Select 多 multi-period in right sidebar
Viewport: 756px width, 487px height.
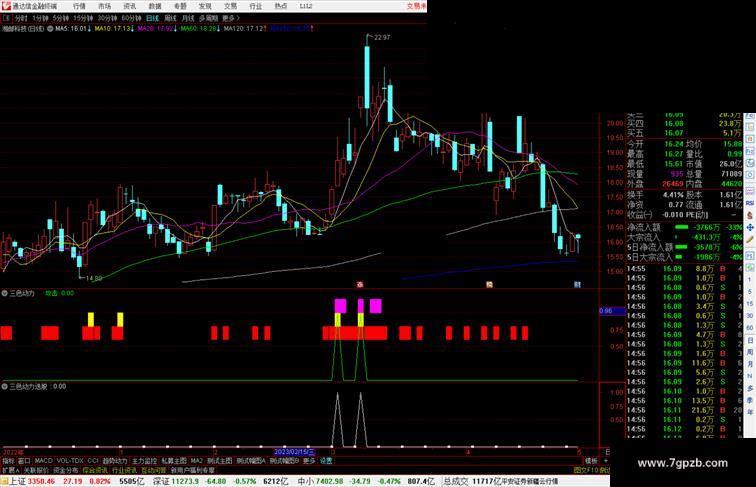(x=750, y=388)
